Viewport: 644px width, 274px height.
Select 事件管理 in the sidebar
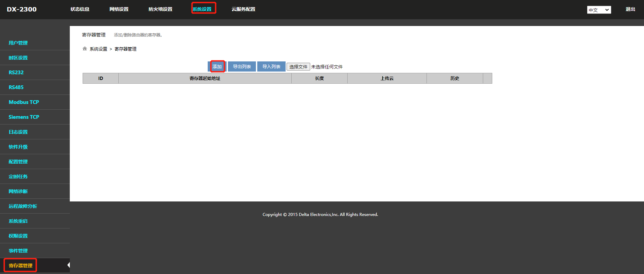[x=18, y=251]
